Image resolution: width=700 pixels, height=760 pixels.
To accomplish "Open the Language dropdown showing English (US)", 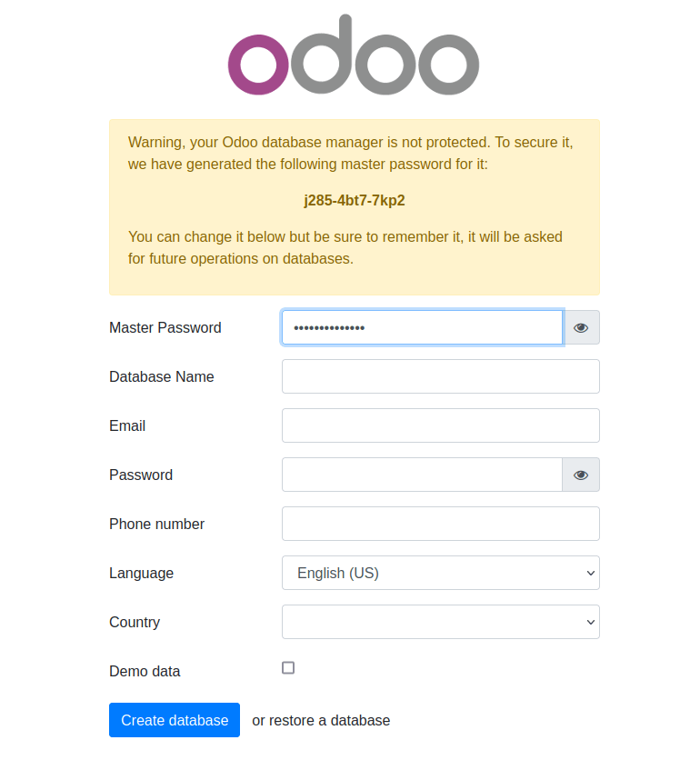I will pos(440,573).
